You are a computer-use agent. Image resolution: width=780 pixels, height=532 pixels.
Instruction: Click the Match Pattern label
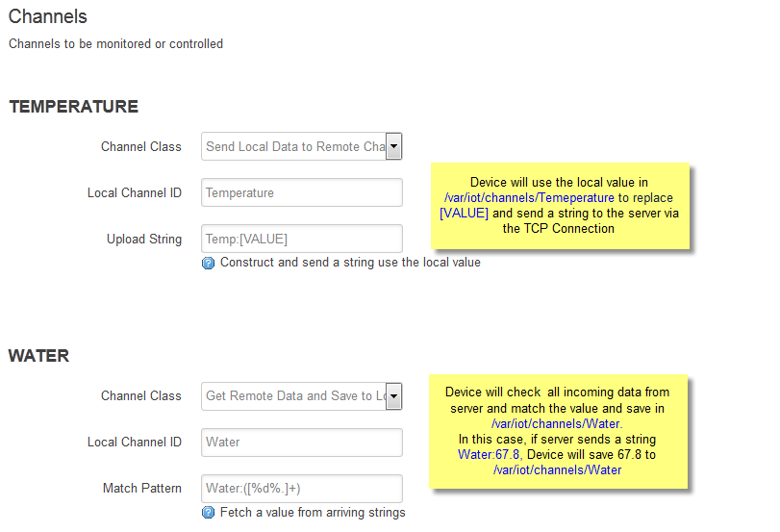pyautogui.click(x=142, y=488)
